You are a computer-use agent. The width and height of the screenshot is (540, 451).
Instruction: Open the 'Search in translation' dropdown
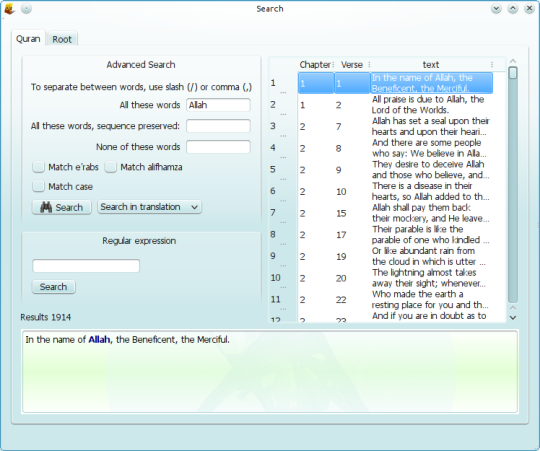pos(149,207)
